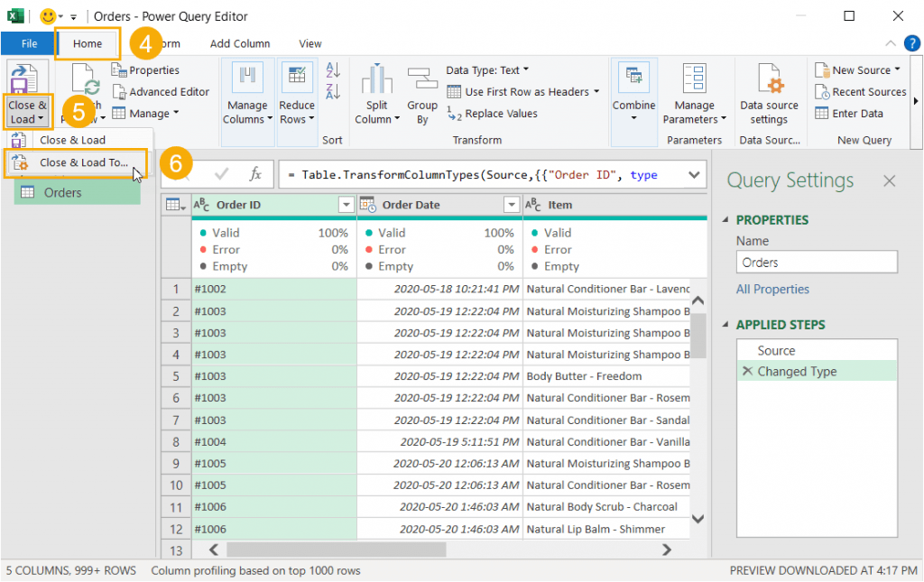Open the Order ID column filter dropdown
Screen dimensions: 924x582
(x=346, y=205)
